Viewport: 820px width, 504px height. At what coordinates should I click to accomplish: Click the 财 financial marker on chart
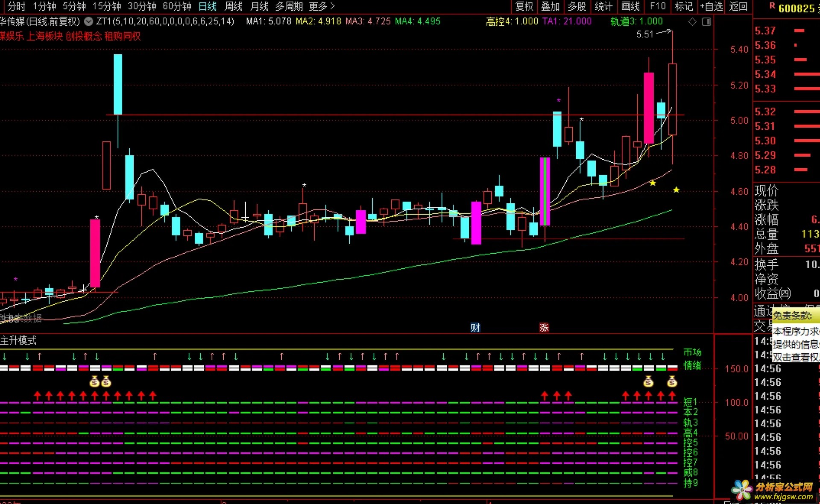pos(475,328)
